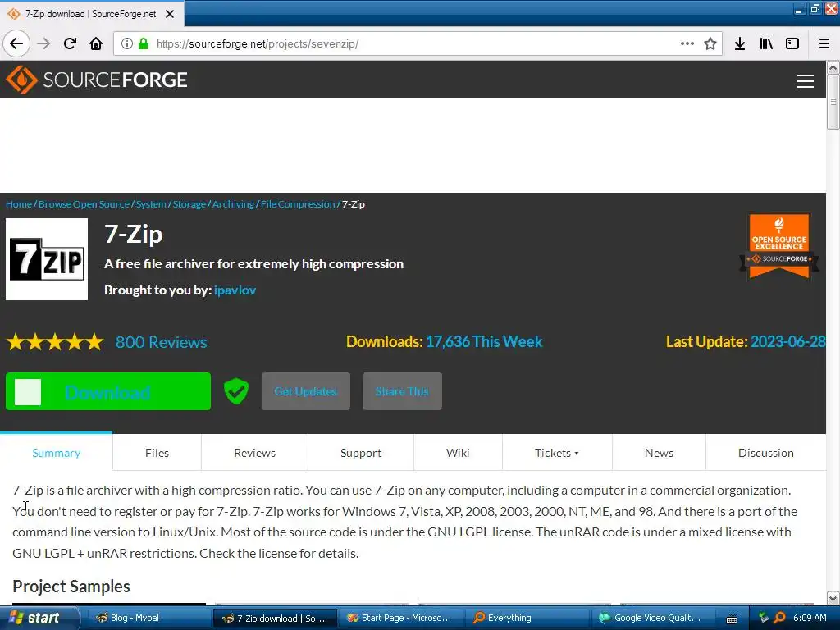This screenshot has height=630, width=840.
Task: Open SourceForge site navigation hamburger menu
Action: [806, 81]
